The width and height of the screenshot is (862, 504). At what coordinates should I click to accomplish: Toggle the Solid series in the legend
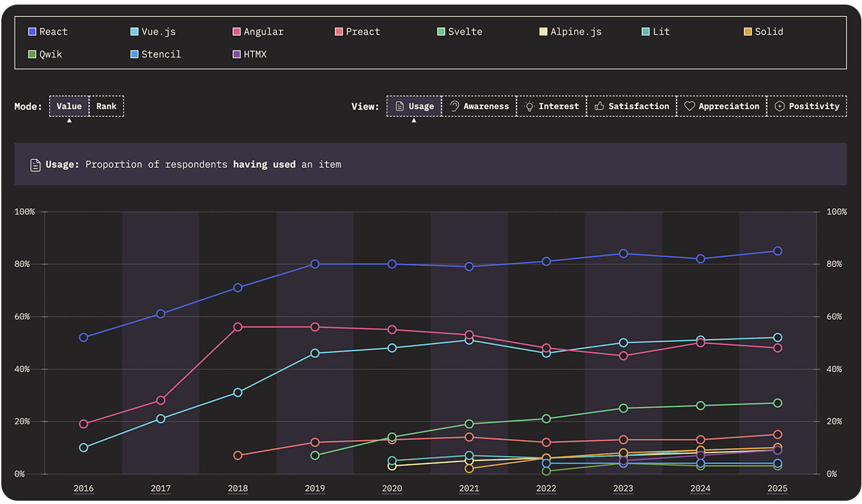[763, 31]
